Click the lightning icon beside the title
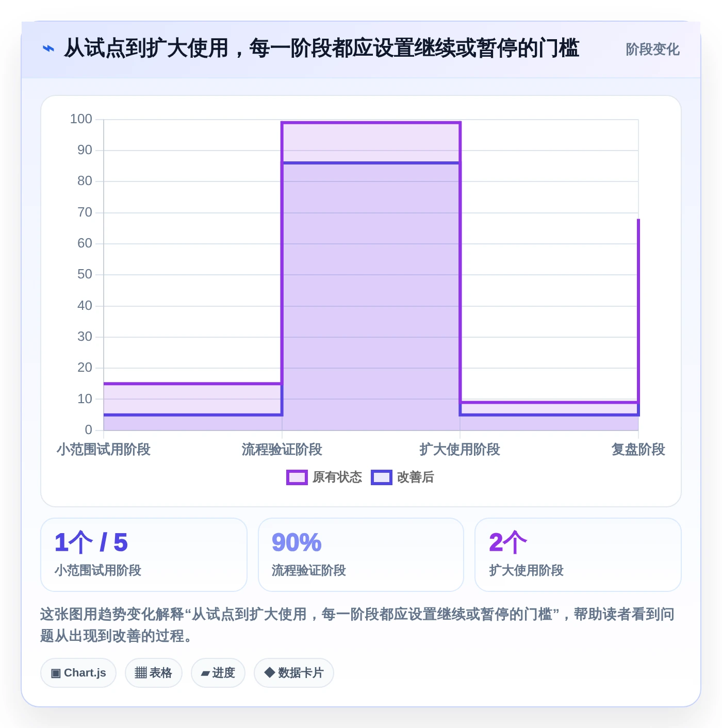 48,49
